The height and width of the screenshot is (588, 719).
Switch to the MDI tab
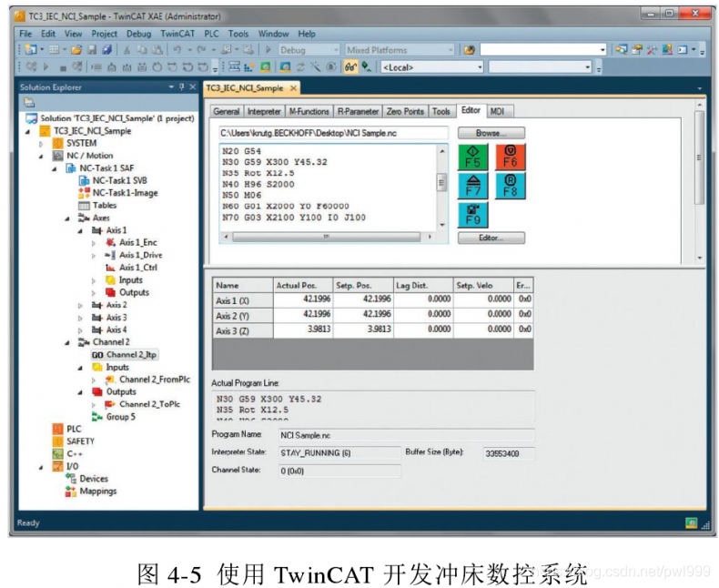[498, 111]
